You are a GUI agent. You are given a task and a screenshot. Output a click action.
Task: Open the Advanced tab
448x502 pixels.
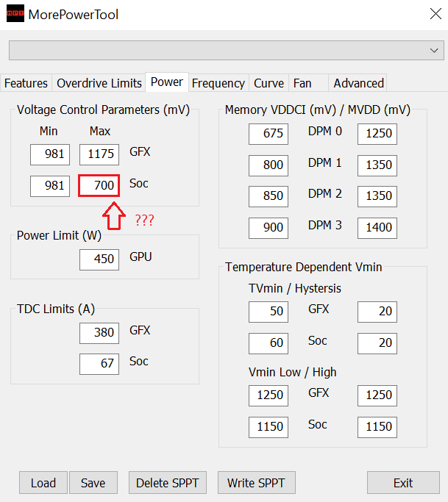(x=358, y=83)
